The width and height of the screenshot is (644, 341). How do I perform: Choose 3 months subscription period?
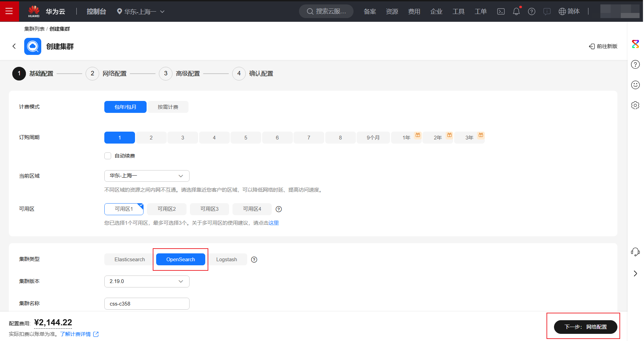tap(183, 138)
